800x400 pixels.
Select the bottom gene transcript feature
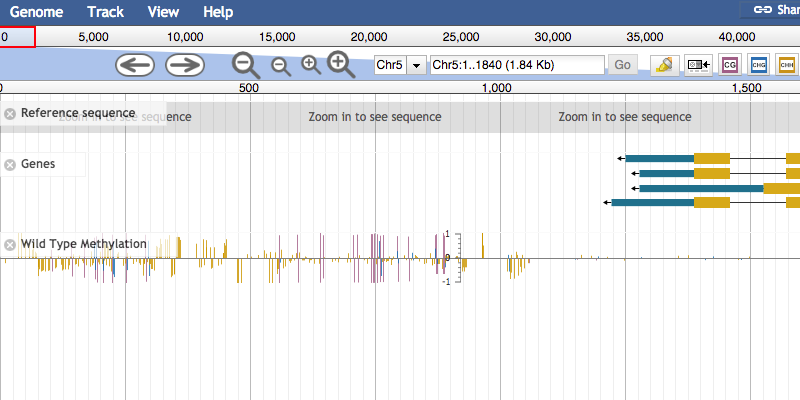click(x=701, y=203)
